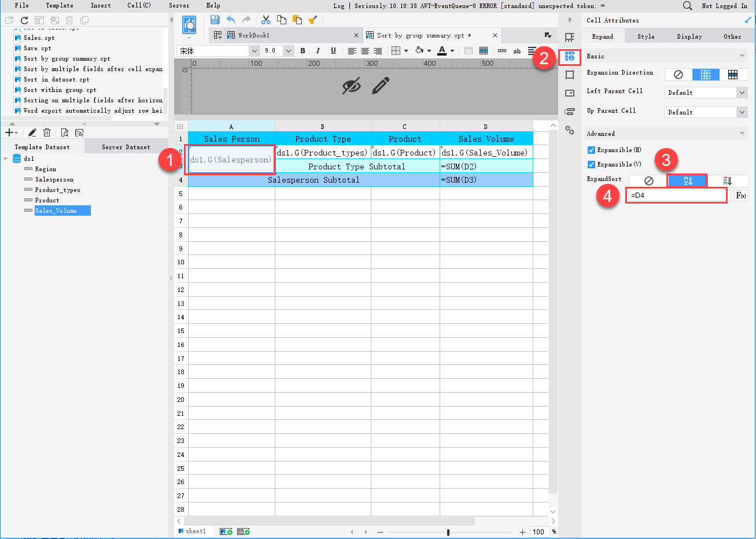This screenshot has height=539, width=756.
Task: Click the zoom out minus button
Action: (x=380, y=532)
